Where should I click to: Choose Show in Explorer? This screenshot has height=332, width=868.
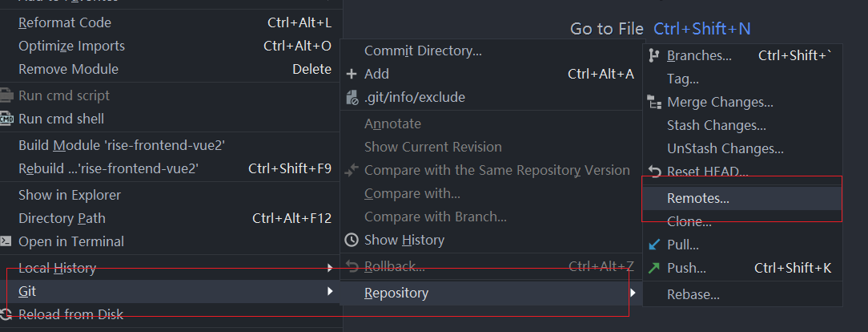[x=171, y=195]
